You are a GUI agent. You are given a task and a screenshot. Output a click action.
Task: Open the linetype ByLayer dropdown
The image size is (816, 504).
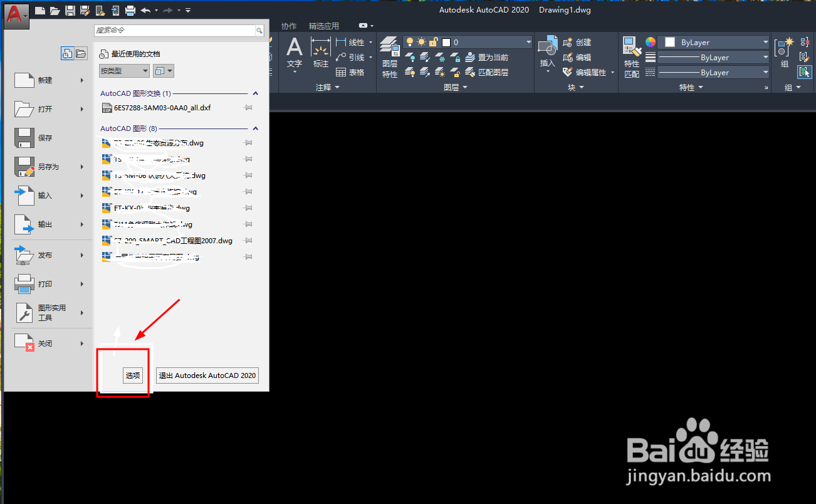713,72
